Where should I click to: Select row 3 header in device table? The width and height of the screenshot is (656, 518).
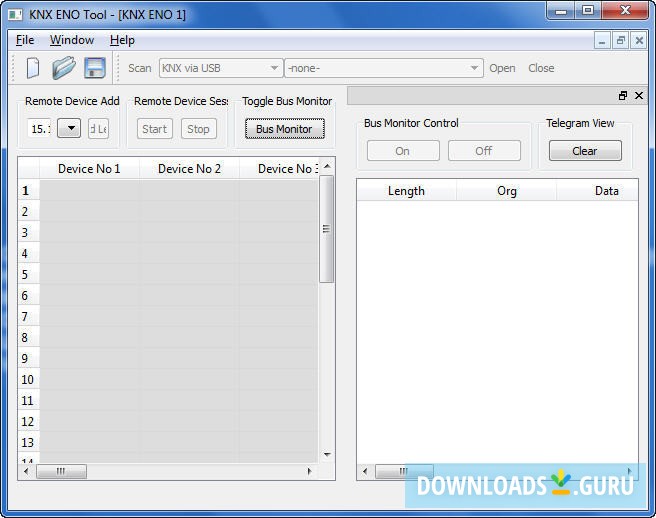(28, 232)
